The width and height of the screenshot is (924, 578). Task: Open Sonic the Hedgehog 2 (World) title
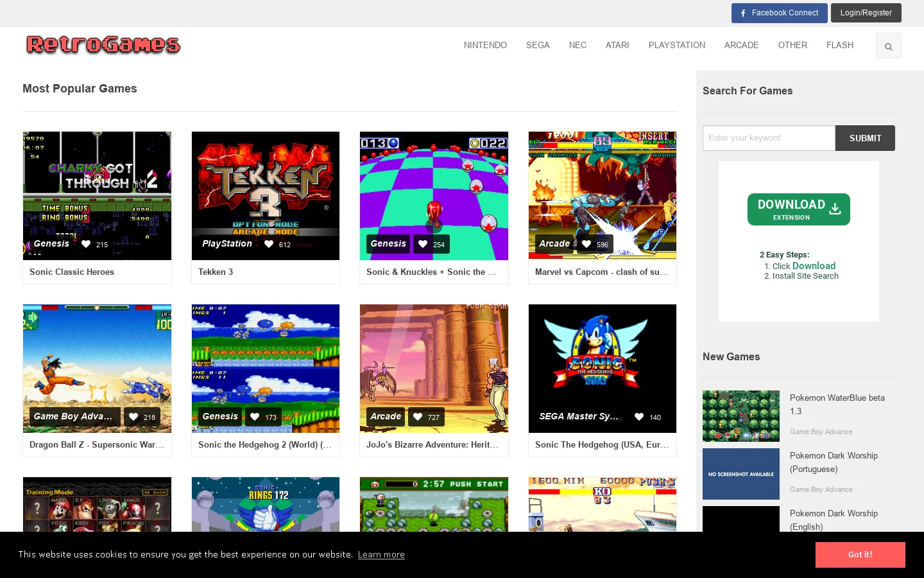264,445
